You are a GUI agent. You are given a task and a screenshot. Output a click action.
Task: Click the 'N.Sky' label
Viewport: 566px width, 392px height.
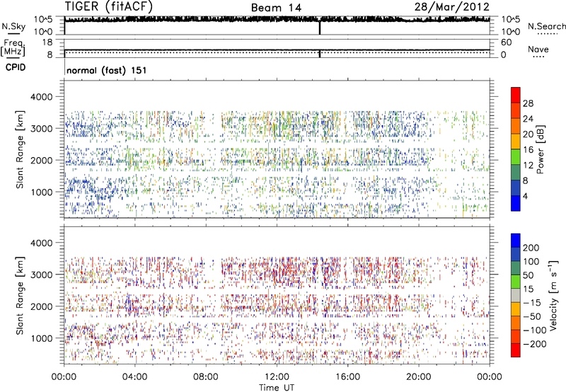[x=13, y=26]
